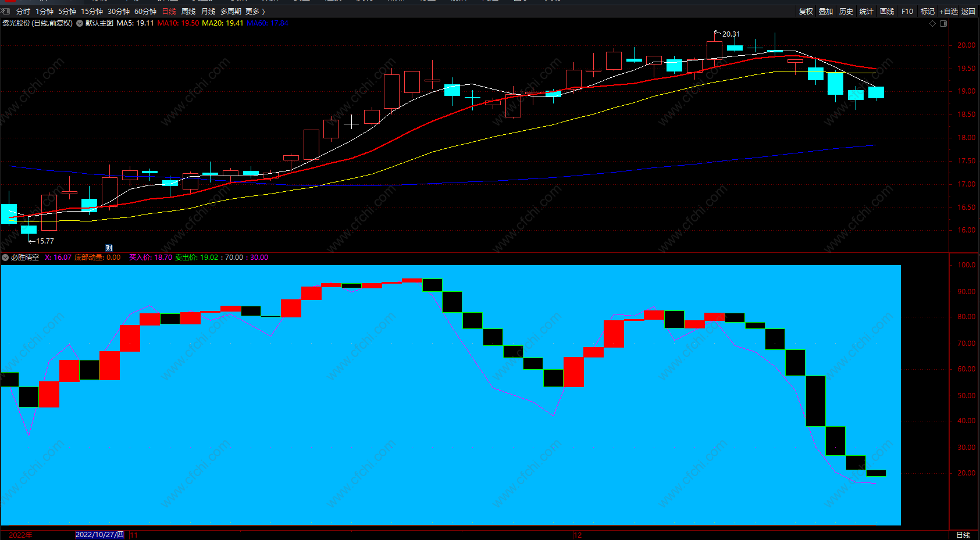980x540 pixels.
Task: Click the MA5: 19.11 indicator value
Action: point(135,23)
